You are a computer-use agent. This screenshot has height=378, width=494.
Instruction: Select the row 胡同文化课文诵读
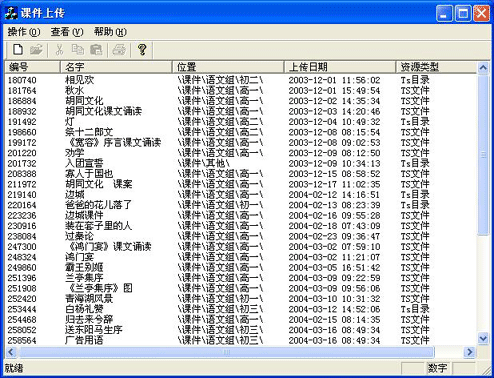coord(241,111)
